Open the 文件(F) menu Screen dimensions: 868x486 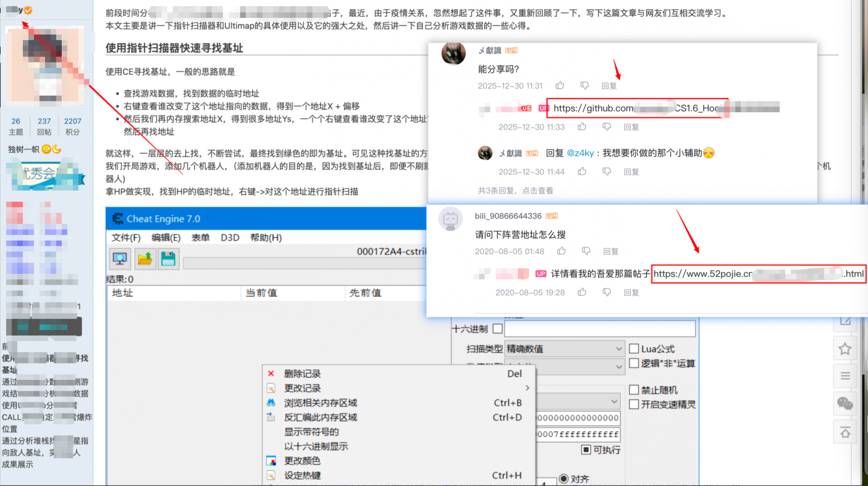click(126, 238)
